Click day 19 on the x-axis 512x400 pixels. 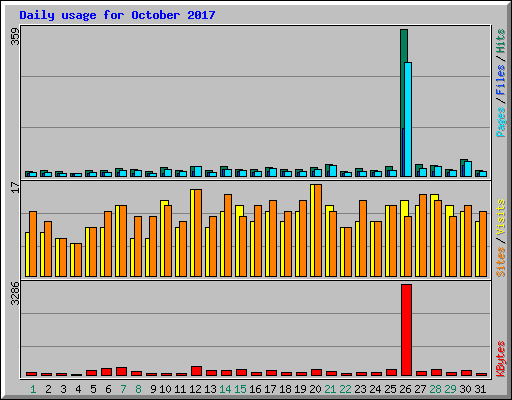click(x=300, y=389)
